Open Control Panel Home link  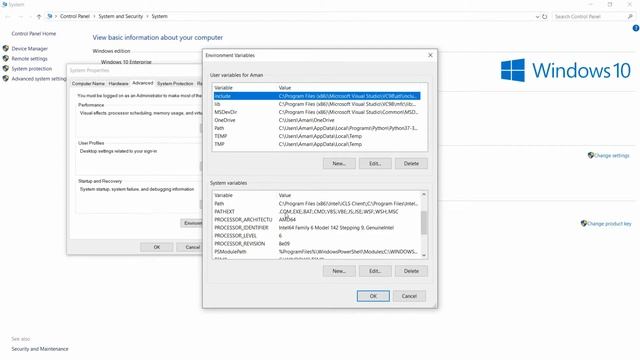coord(34,33)
